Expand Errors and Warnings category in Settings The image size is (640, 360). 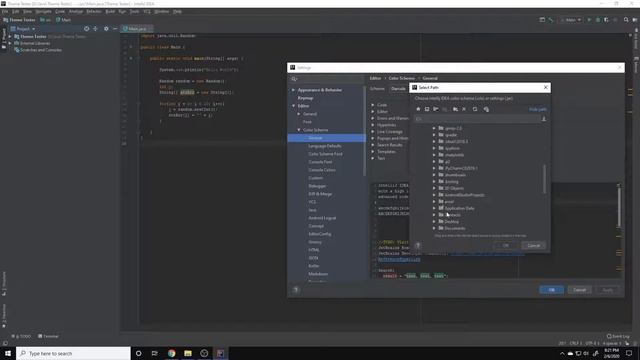point(373,118)
